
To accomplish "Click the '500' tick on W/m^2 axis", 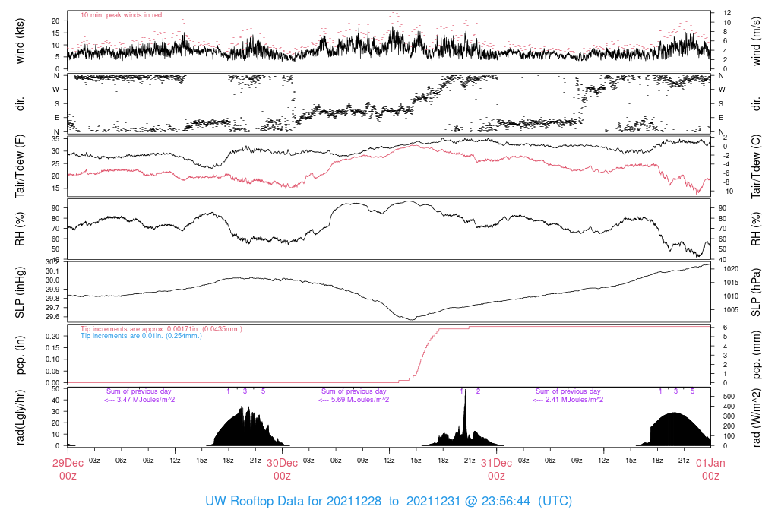I will pyautogui.click(x=729, y=397).
